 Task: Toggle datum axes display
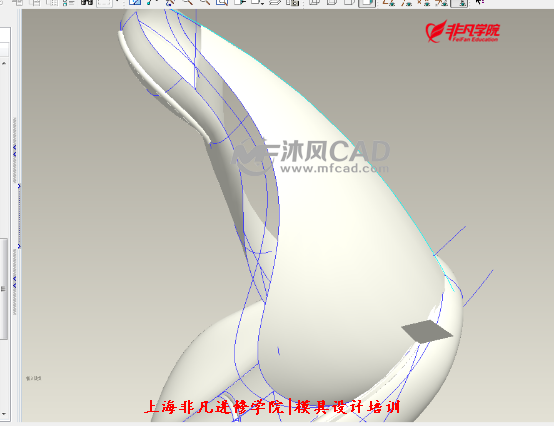(x=407, y=2)
